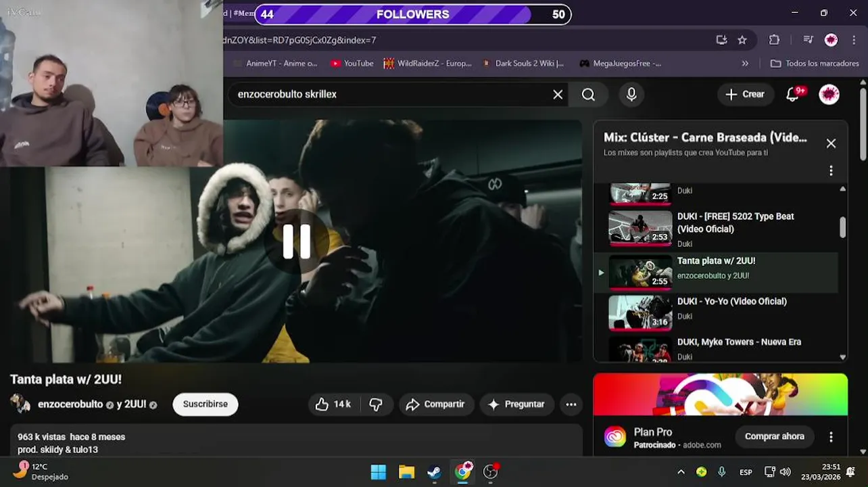Open the Chrome profile avatar

(831, 40)
